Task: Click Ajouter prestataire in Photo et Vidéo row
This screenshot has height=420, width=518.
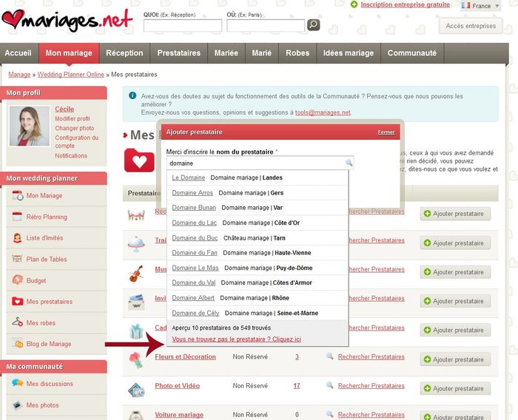Action: point(455,388)
